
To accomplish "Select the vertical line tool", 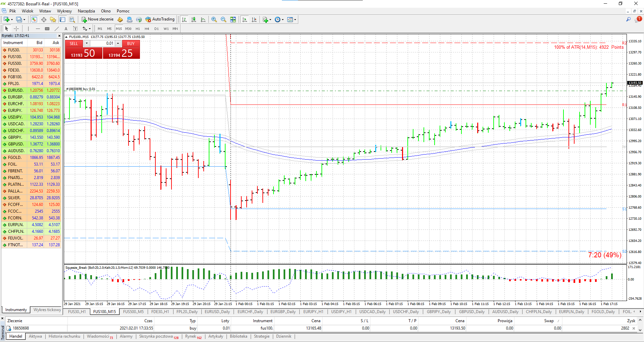I will coord(29,29).
